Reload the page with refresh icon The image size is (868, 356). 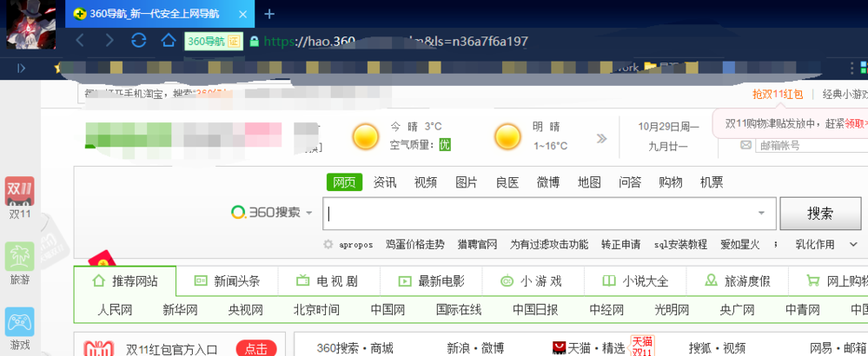click(138, 40)
